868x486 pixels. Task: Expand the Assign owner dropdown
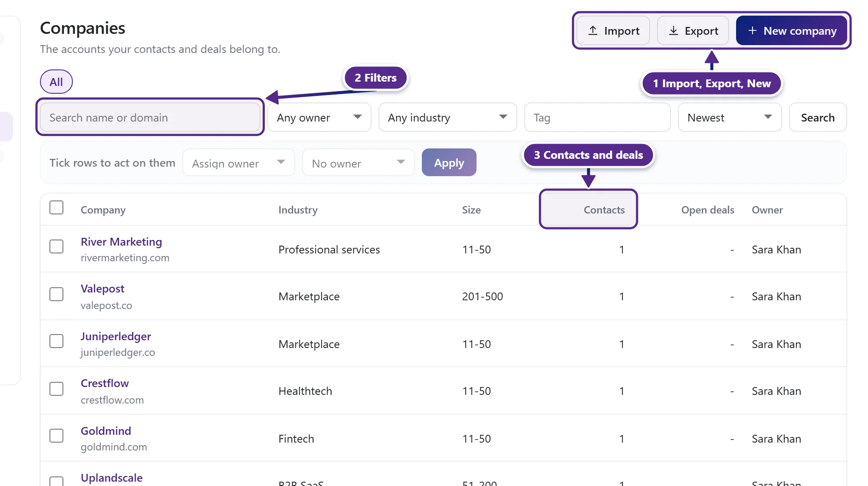pyautogui.click(x=239, y=163)
